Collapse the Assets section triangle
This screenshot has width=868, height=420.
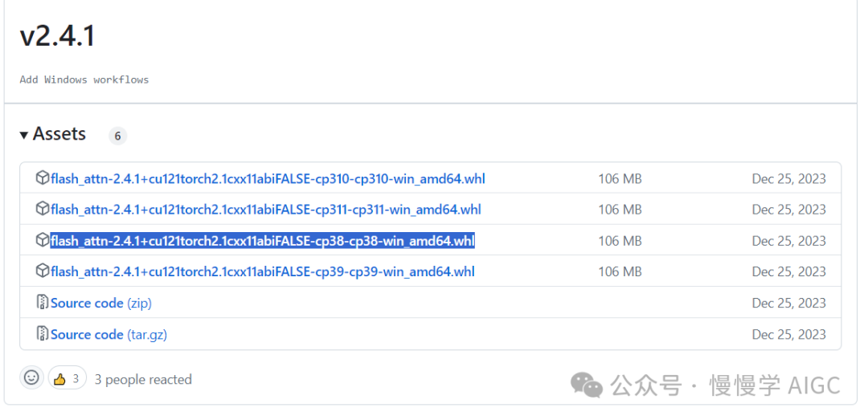[24, 134]
